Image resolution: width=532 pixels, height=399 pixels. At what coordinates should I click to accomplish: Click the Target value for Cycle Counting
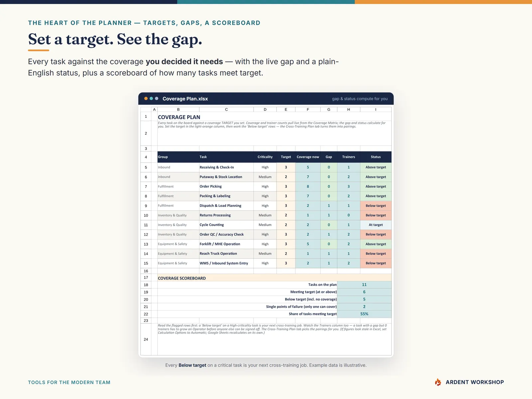click(286, 225)
